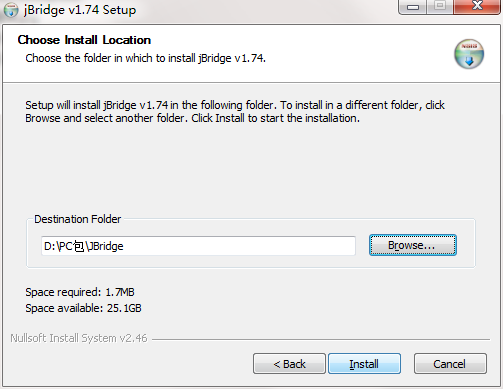
Task: Open the Browse... folder picker
Action: coord(413,245)
